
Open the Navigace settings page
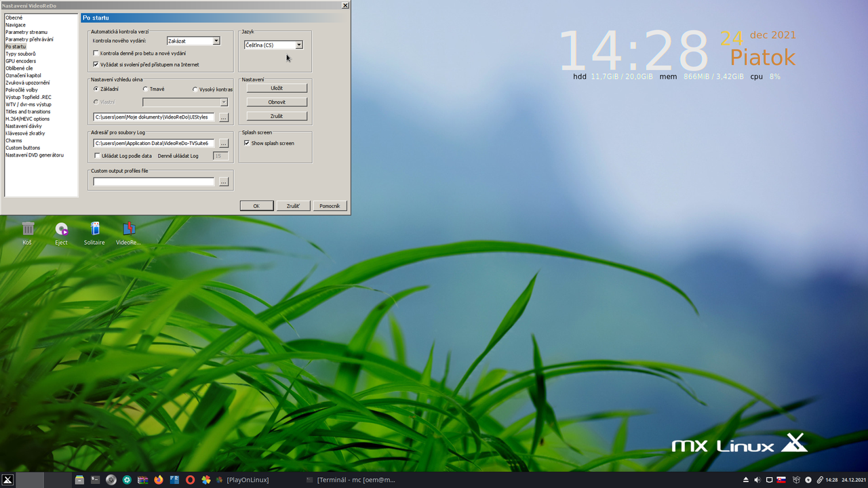(16, 25)
